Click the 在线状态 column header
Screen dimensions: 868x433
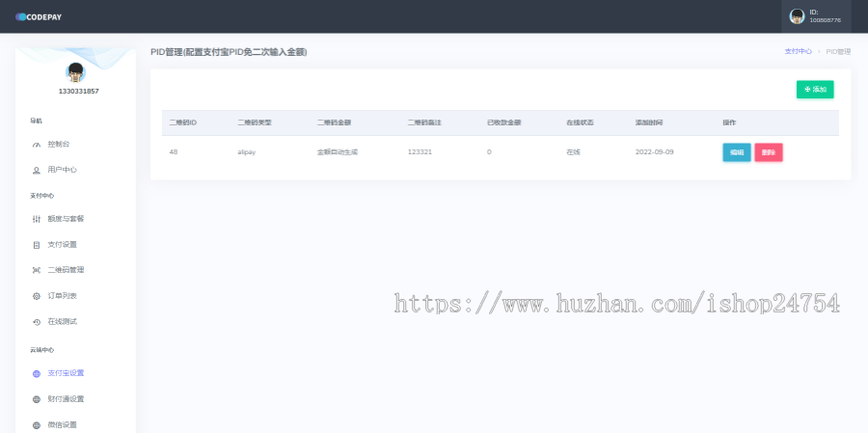[580, 122]
